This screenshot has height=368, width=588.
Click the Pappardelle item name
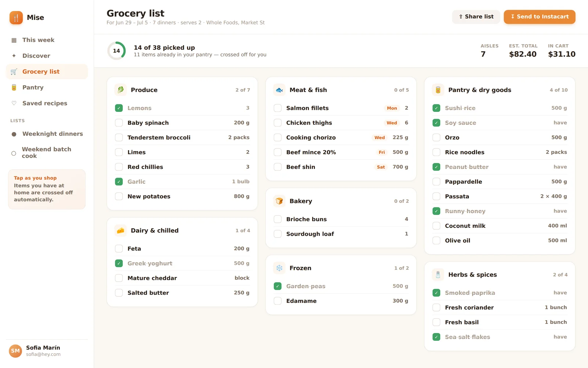tap(463, 182)
